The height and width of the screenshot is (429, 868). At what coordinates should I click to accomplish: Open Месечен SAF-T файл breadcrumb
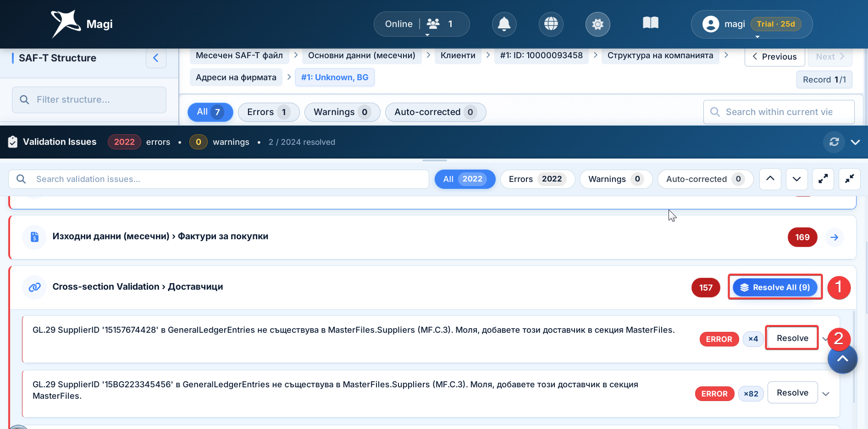pyautogui.click(x=239, y=55)
